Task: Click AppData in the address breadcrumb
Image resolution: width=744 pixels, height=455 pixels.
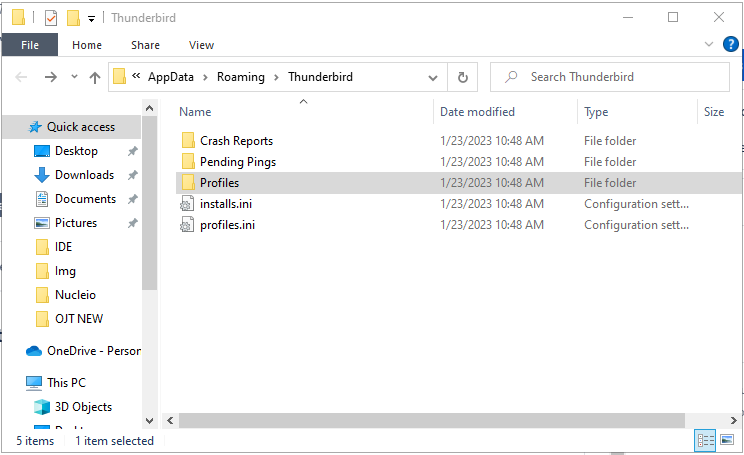Action: pos(171,77)
